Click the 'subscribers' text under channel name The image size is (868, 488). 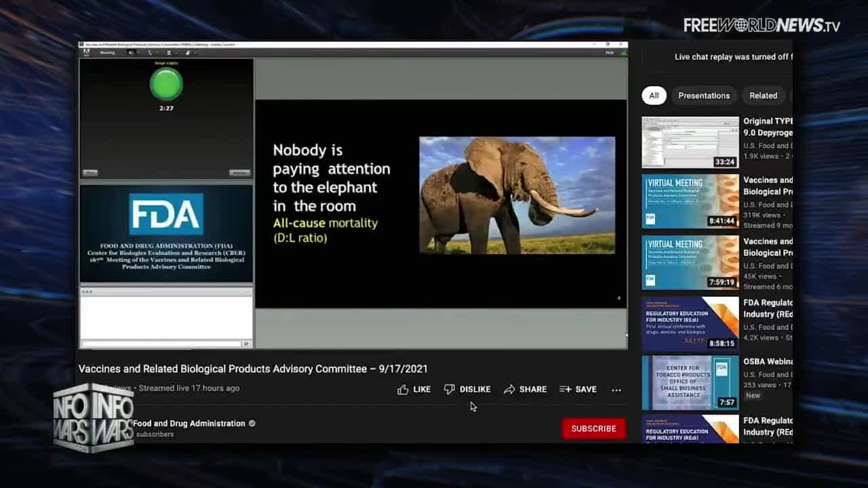pyautogui.click(x=155, y=434)
